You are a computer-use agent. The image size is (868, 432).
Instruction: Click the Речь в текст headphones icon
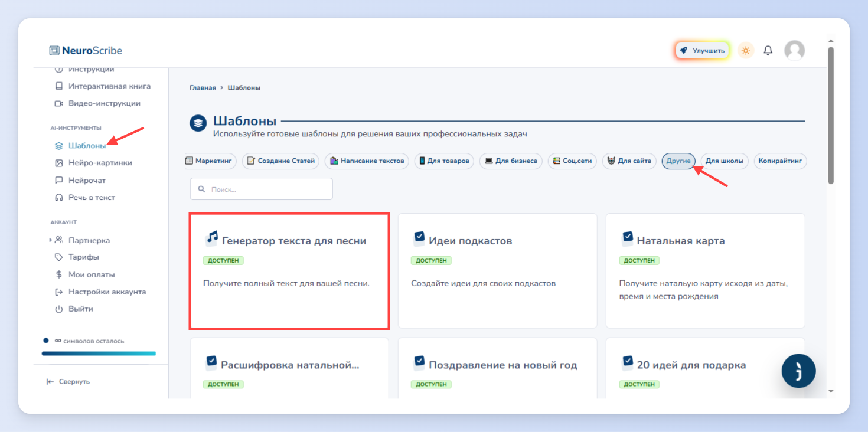click(x=58, y=198)
